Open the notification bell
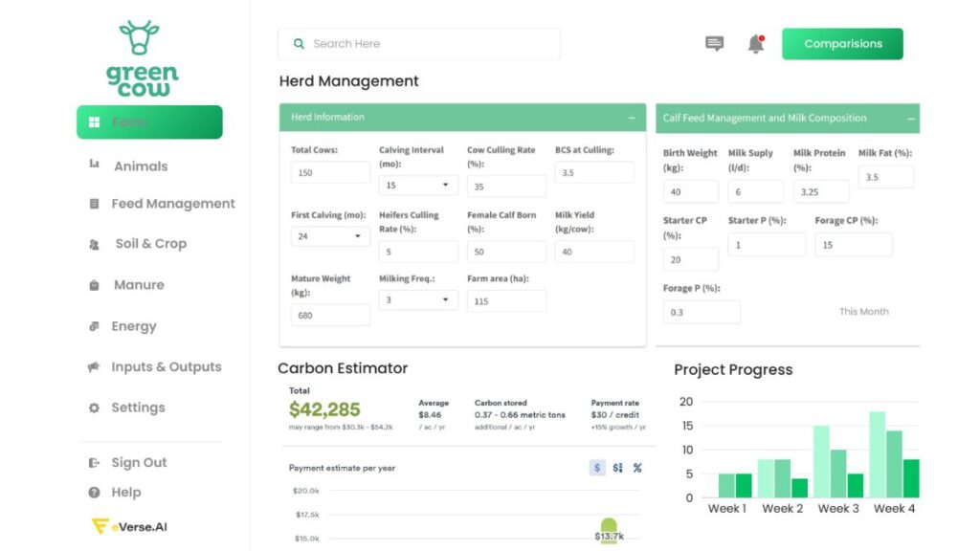 [x=756, y=44]
